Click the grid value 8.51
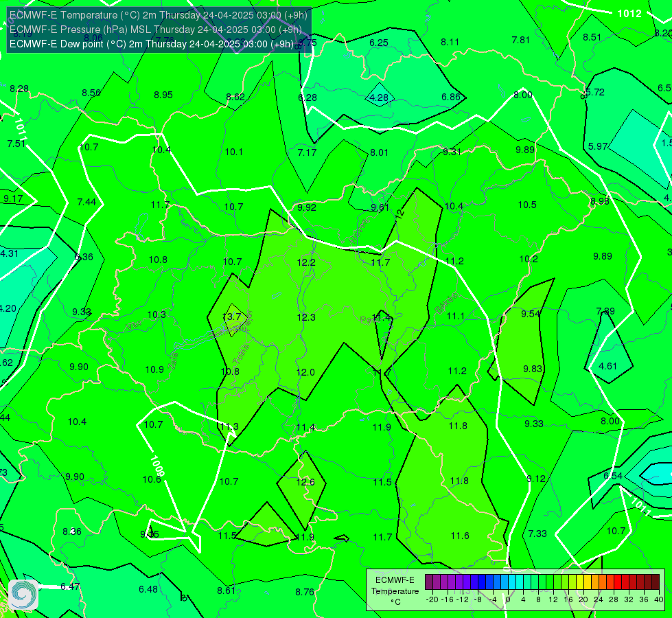Image resolution: width=672 pixels, height=618 pixels. coord(592,37)
